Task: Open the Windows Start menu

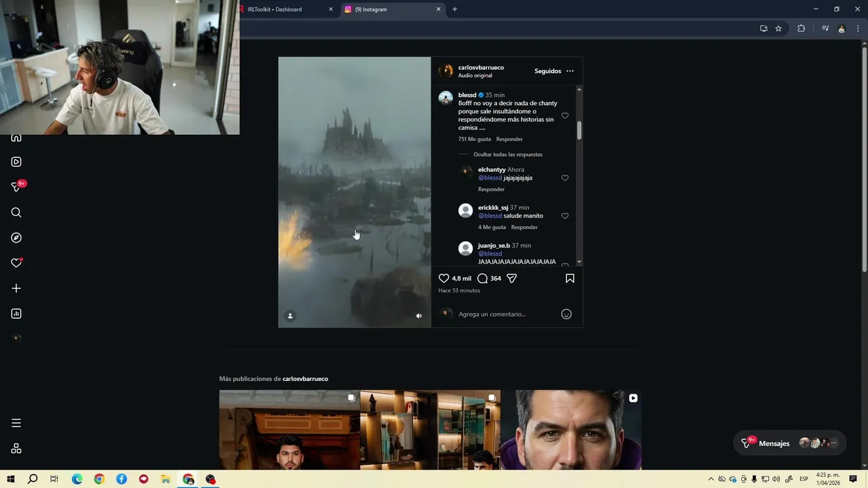Action: click(x=11, y=479)
